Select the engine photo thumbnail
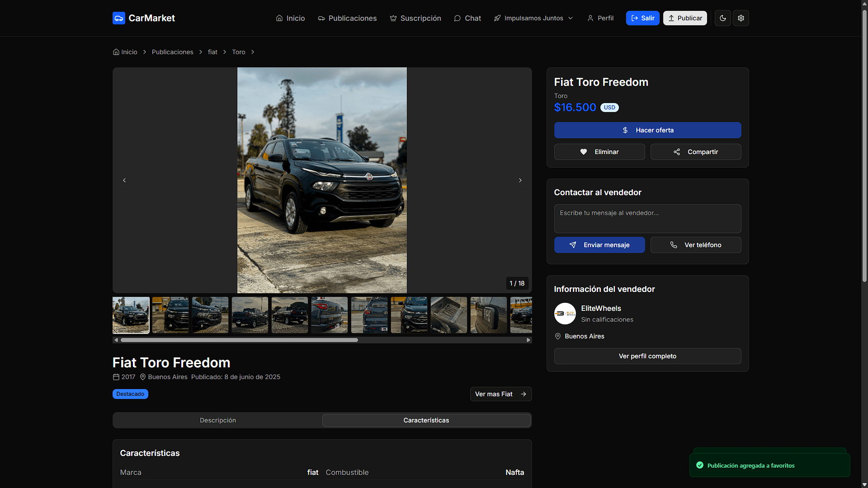868x488 pixels. click(x=449, y=315)
